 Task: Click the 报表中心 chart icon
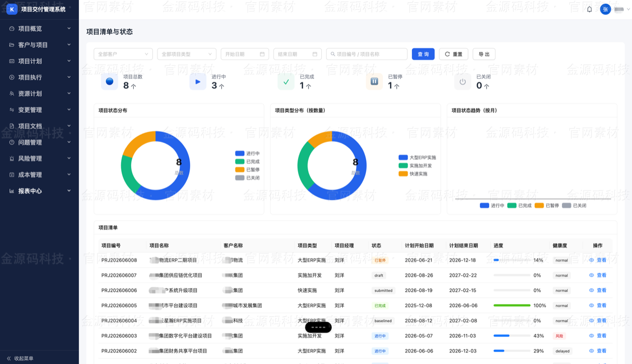click(12, 191)
